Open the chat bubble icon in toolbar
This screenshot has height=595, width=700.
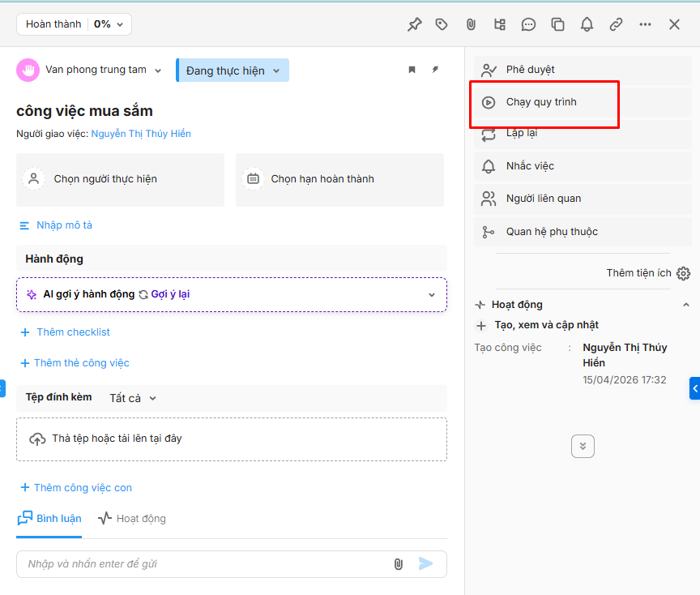coord(529,24)
